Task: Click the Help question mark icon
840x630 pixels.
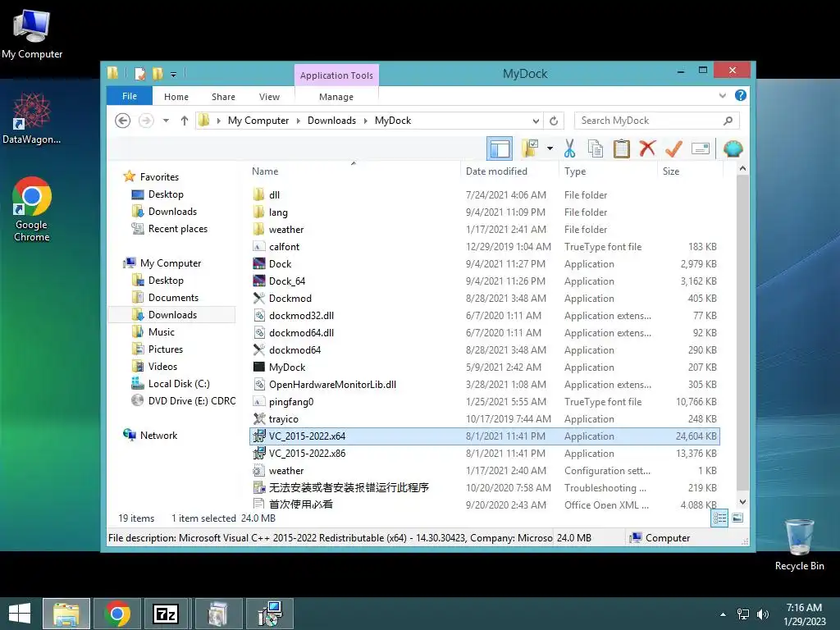Action: (741, 95)
